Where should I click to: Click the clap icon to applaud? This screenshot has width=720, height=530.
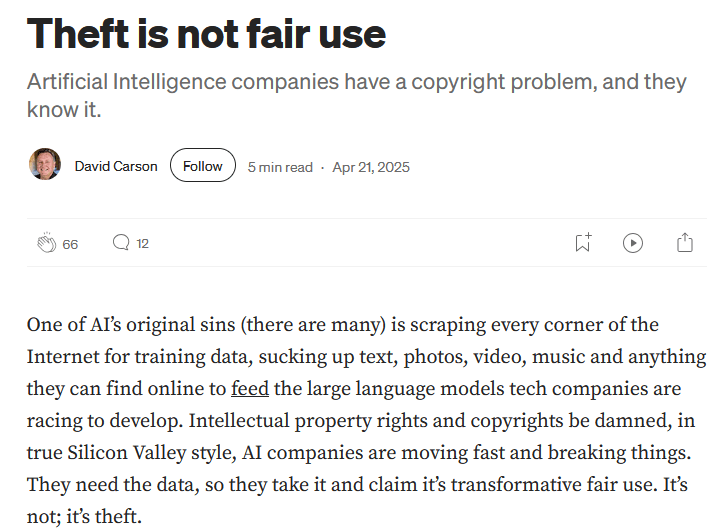pos(46,243)
